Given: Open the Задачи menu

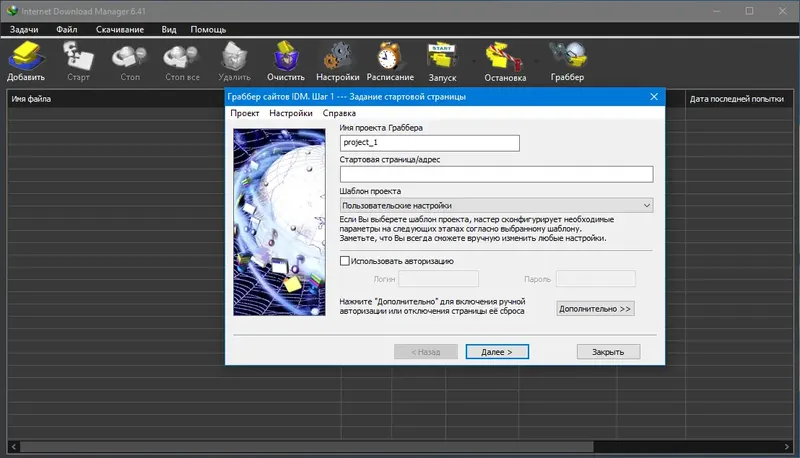Looking at the screenshot, I should [x=24, y=30].
